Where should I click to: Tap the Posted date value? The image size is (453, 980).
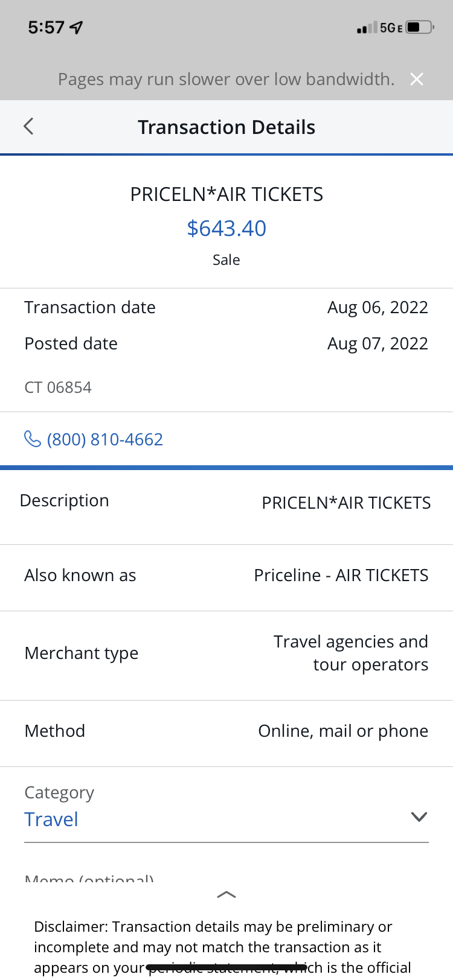click(377, 344)
